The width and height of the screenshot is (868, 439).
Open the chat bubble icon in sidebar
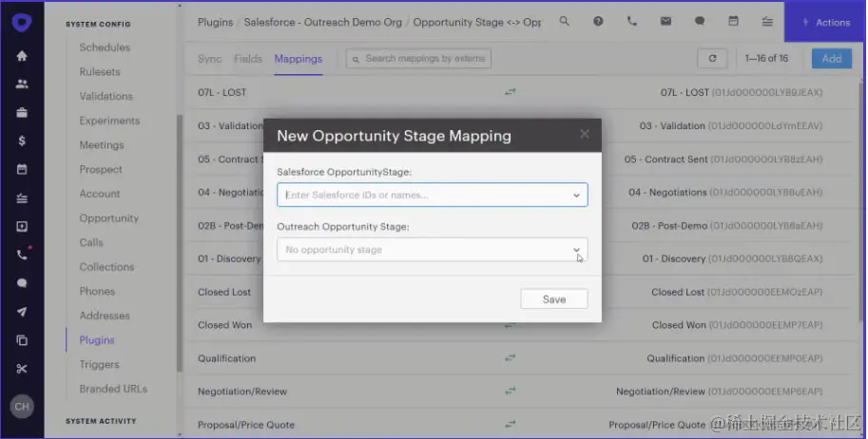point(22,283)
